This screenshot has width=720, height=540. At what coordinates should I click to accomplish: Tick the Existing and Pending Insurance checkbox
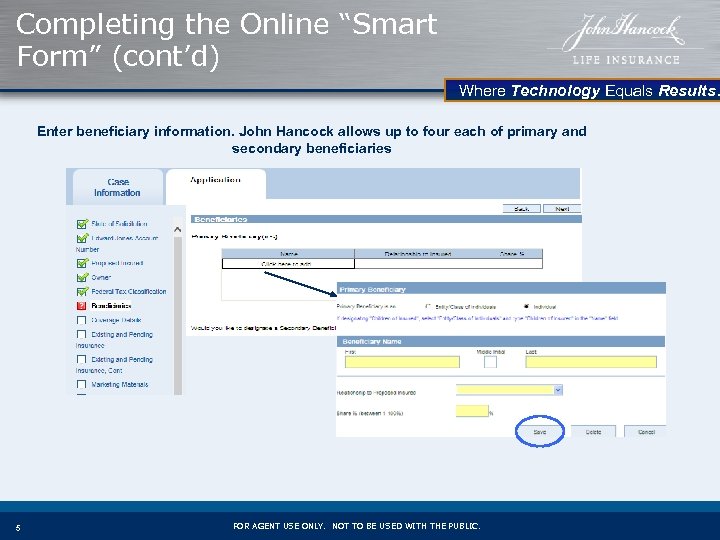82,334
